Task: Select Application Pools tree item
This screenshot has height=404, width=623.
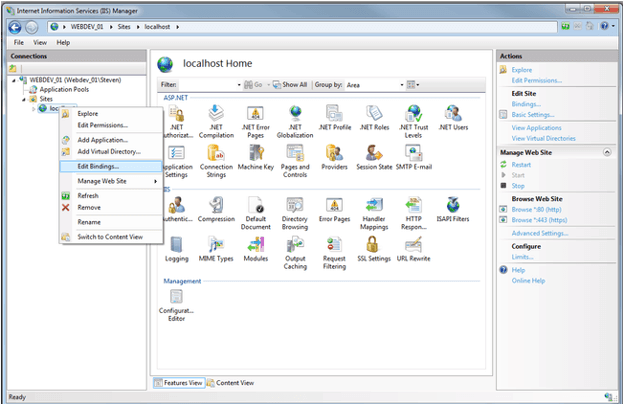Action: tap(64, 90)
